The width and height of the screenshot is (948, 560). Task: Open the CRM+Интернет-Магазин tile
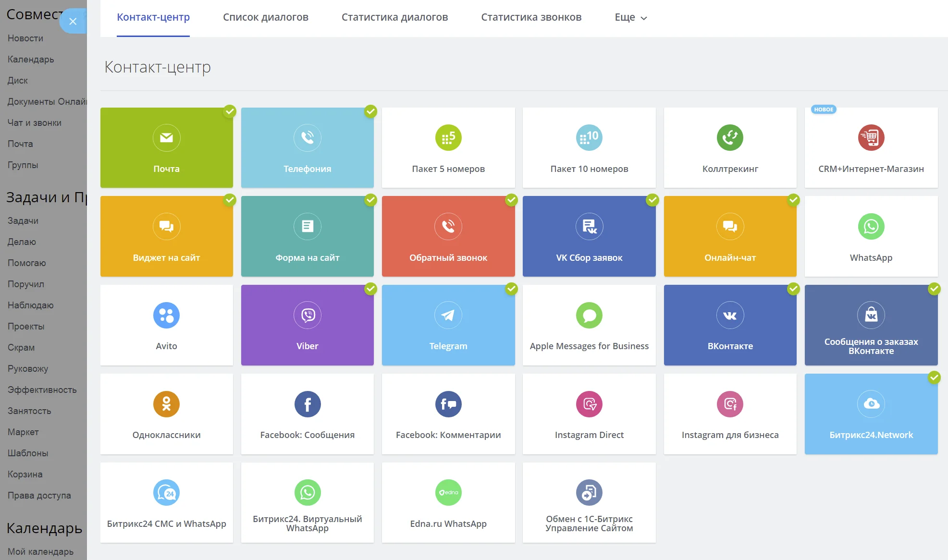871,147
